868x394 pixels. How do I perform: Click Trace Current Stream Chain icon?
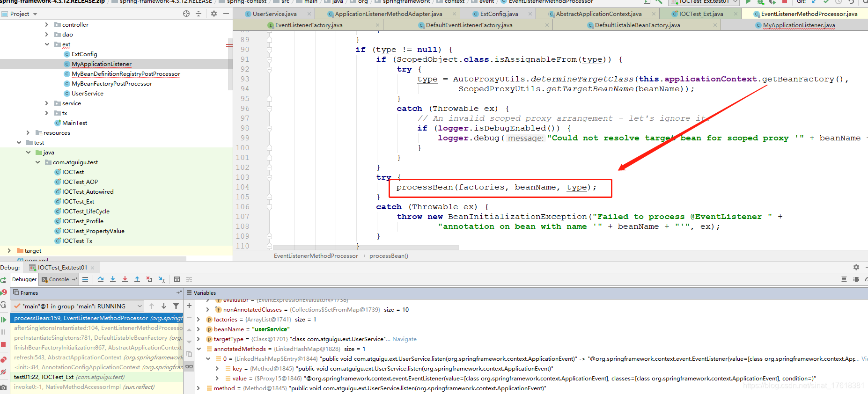tap(189, 279)
